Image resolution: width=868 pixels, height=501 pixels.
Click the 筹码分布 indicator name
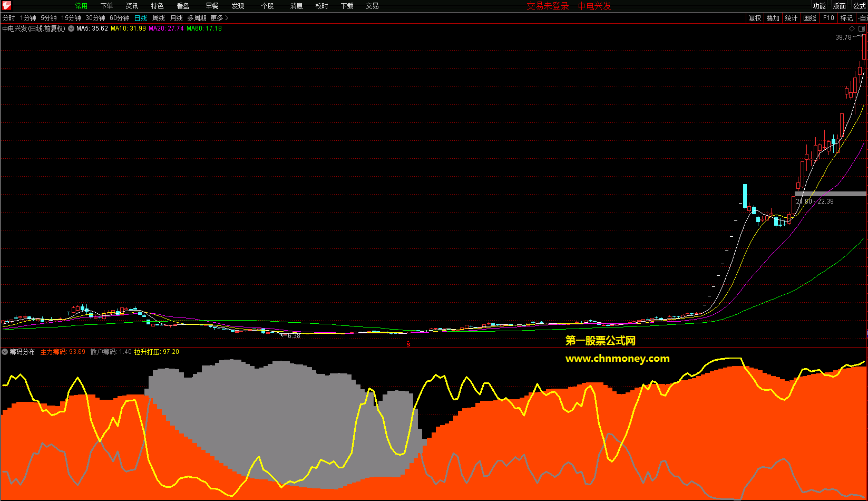point(22,352)
